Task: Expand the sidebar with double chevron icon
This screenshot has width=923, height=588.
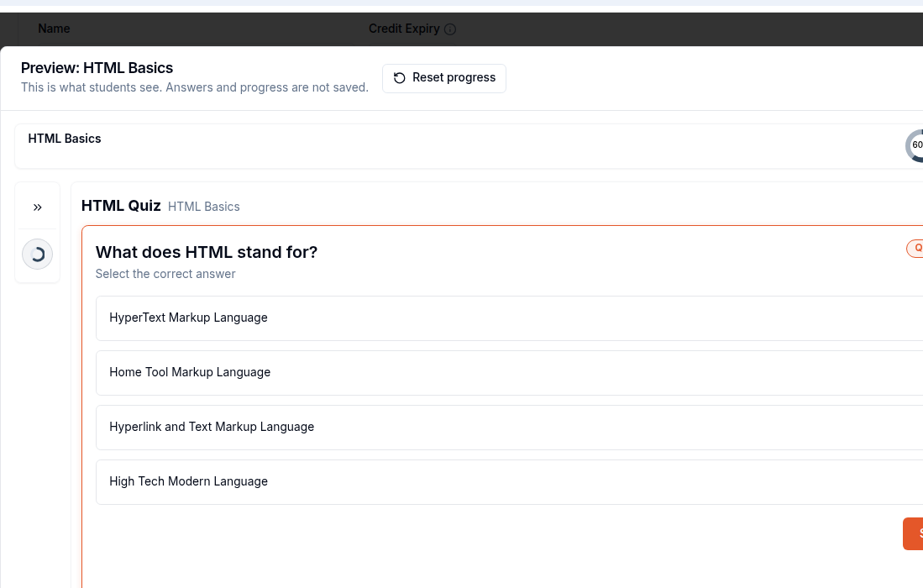Action: [x=38, y=207]
